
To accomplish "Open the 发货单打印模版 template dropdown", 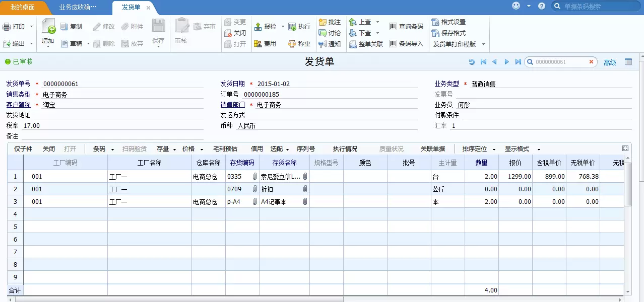I will (x=483, y=44).
